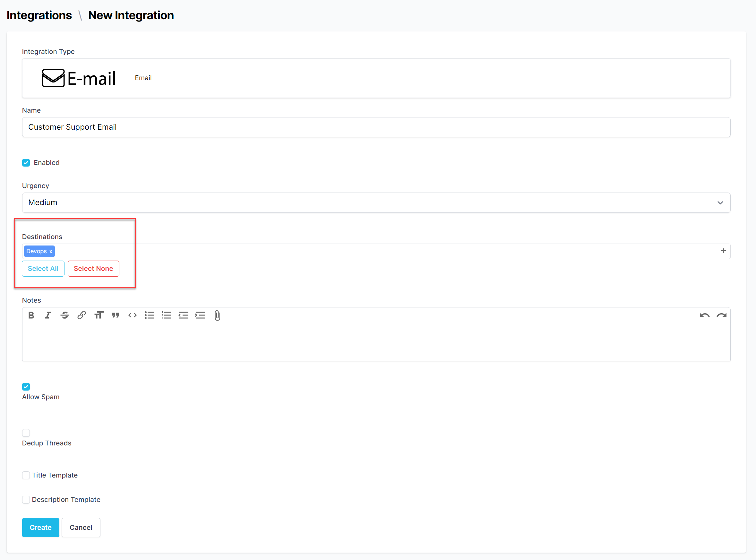The image size is (756, 560).
Task: Insert a link using the link icon
Action: pyautogui.click(x=82, y=315)
